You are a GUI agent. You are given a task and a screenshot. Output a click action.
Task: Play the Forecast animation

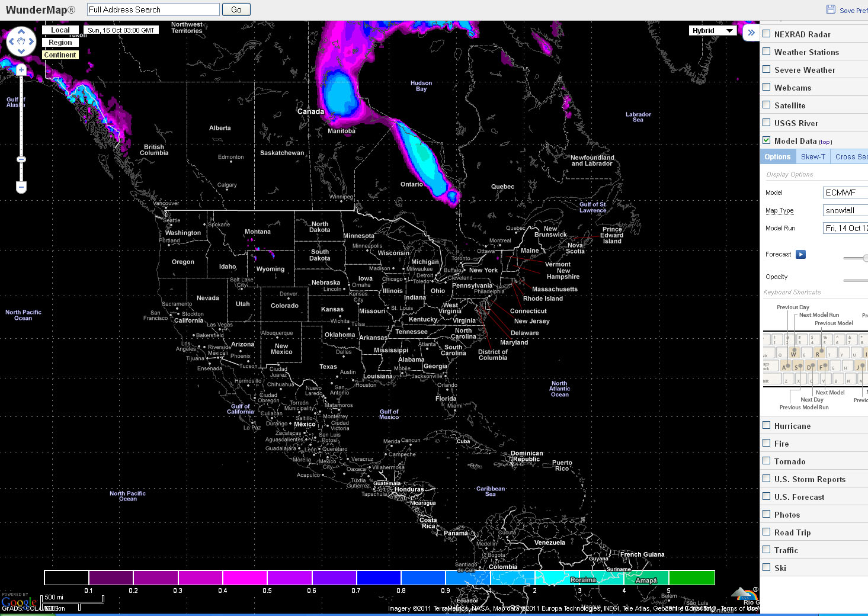800,254
